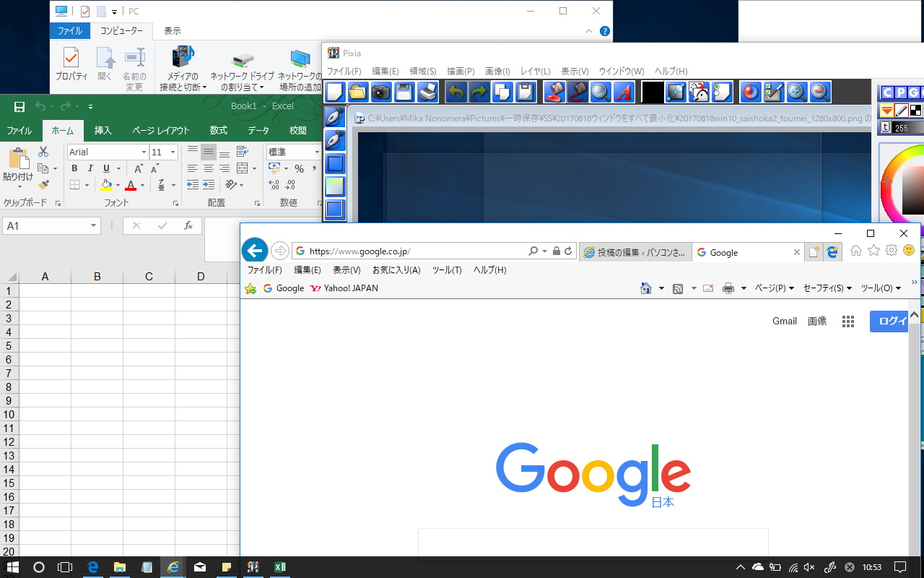Toggle Middle align in Excel ribbon
Screen dimensions: 924x578
pos(209,152)
